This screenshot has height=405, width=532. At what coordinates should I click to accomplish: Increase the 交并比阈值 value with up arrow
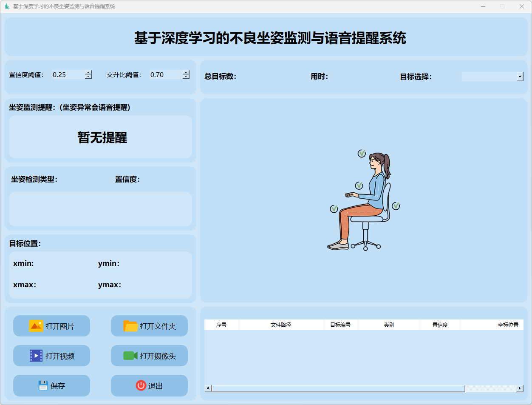(186, 72)
